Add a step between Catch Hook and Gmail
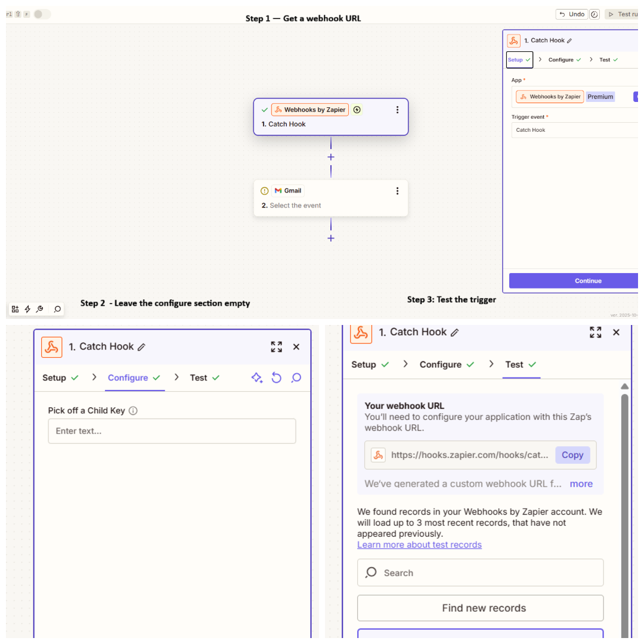Screen dimensions: 644x644 330,157
